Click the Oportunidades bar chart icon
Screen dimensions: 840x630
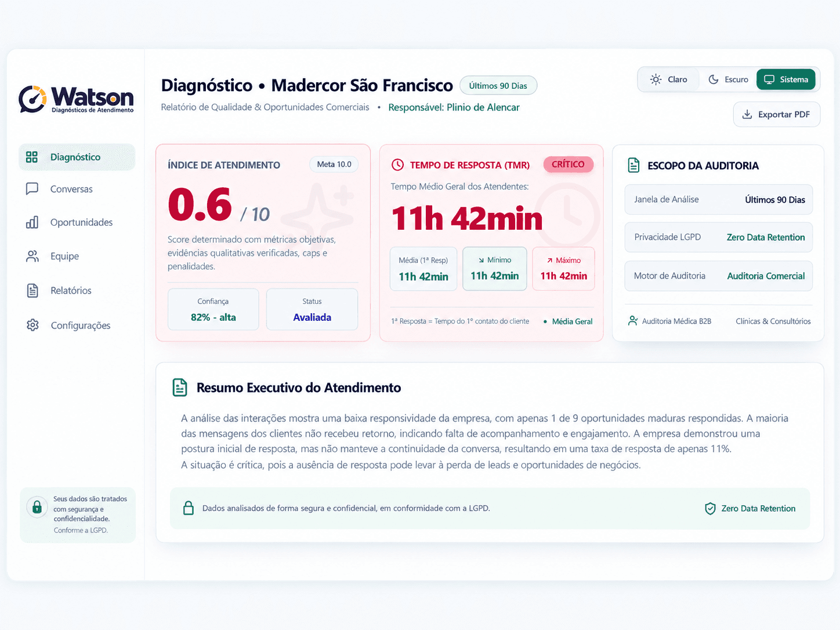[32, 222]
